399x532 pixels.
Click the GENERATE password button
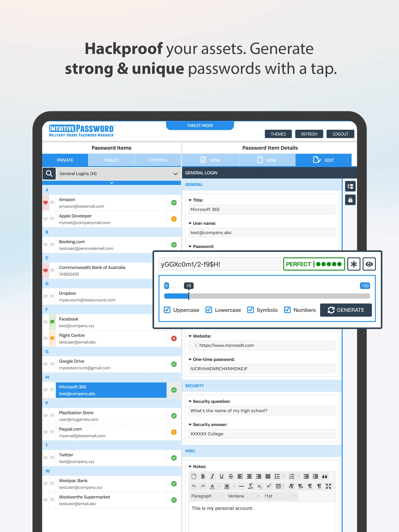346,310
